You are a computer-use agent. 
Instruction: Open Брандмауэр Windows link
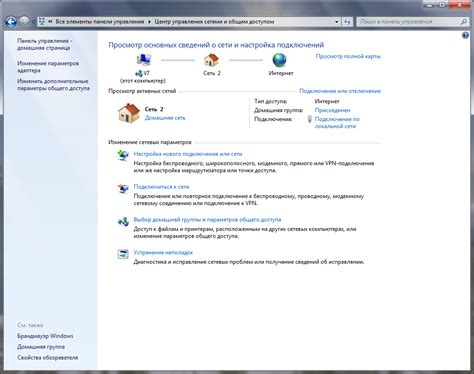tap(45, 336)
